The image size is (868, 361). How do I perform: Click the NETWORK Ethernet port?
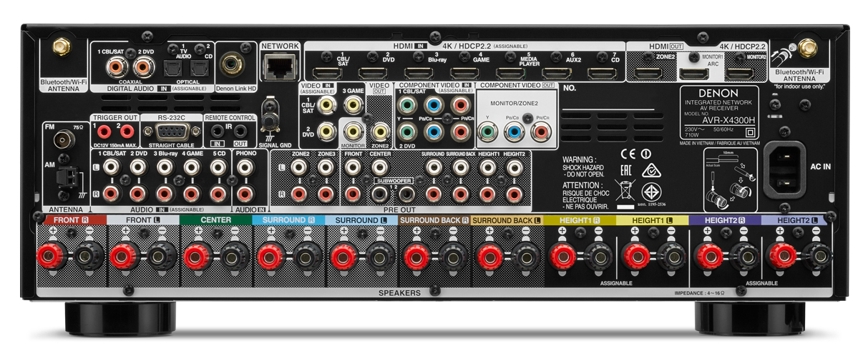click(280, 67)
